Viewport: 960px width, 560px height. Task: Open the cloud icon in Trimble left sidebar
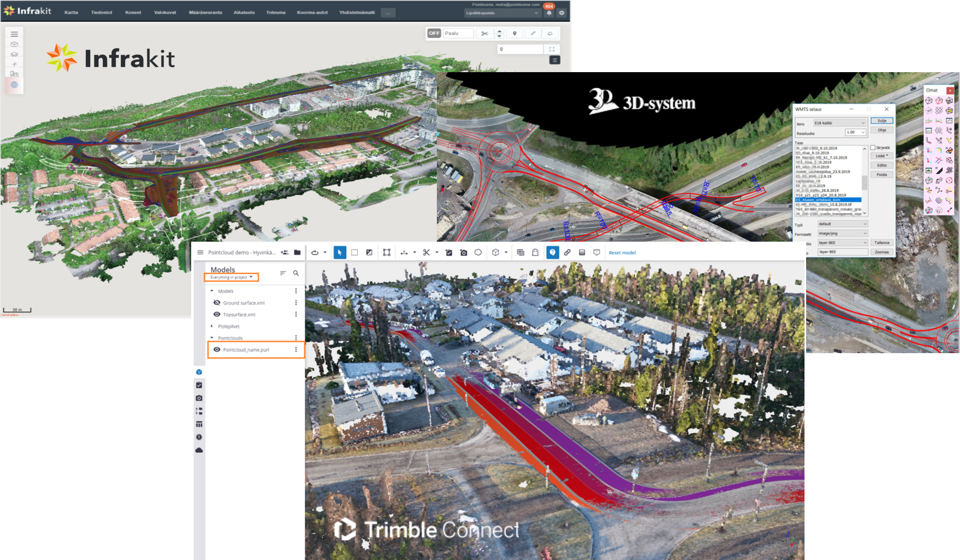[199, 450]
